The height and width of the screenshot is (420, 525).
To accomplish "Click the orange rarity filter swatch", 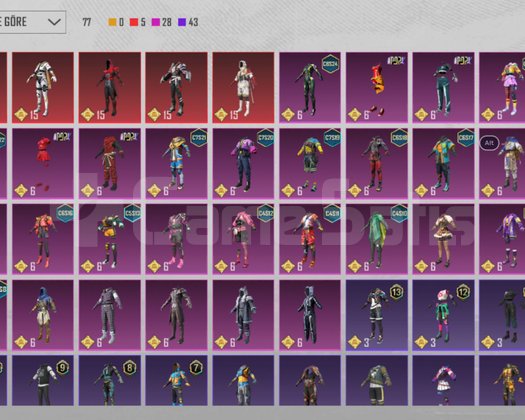I will [112, 22].
